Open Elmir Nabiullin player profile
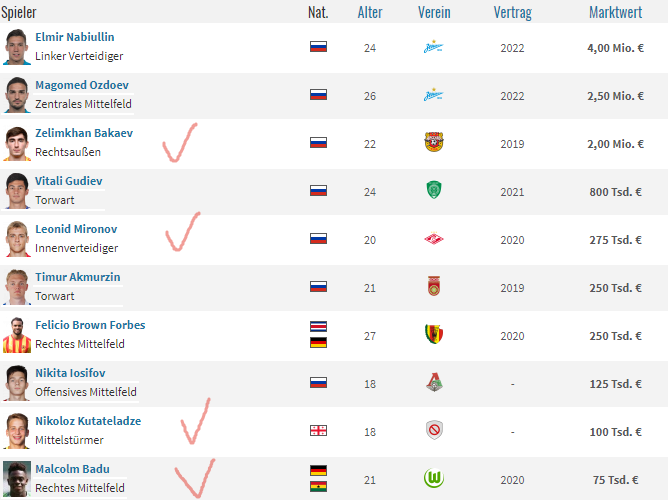668x500 pixels. point(75,37)
